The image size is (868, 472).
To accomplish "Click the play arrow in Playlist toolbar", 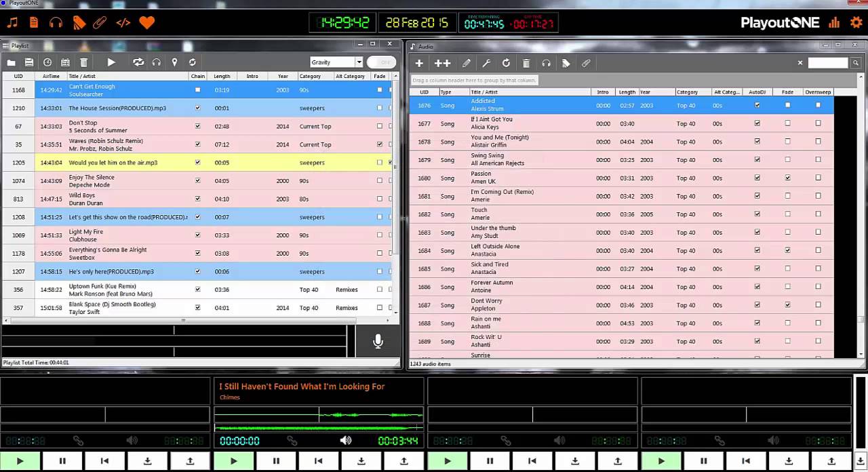I will 111,62.
